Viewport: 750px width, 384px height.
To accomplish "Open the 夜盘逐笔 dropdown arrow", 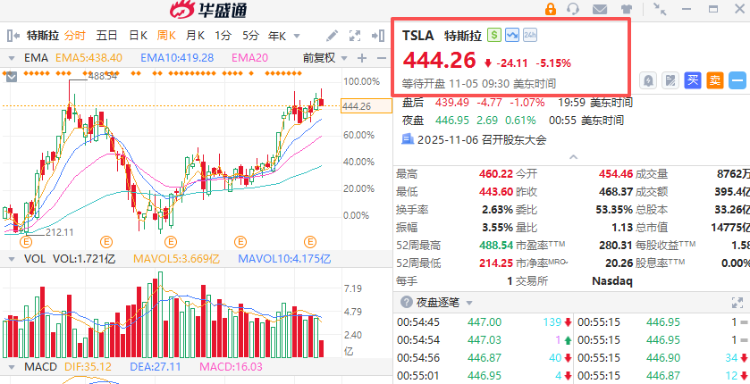I will coord(469,303).
